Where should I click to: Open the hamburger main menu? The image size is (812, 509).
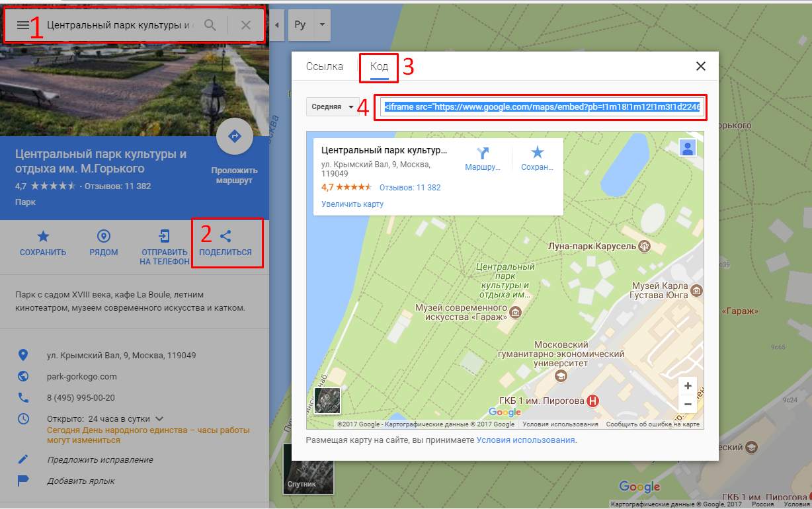[x=22, y=25]
